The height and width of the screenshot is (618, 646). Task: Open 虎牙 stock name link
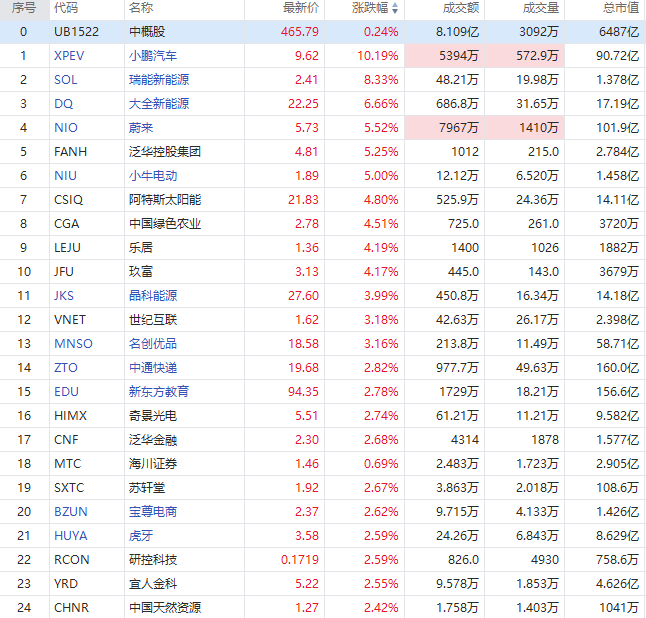click(x=141, y=536)
